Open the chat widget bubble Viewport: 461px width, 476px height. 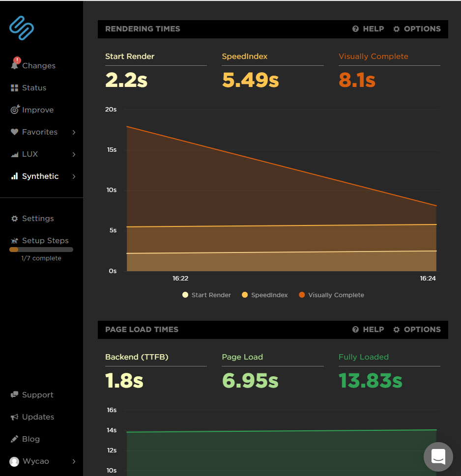(x=438, y=456)
